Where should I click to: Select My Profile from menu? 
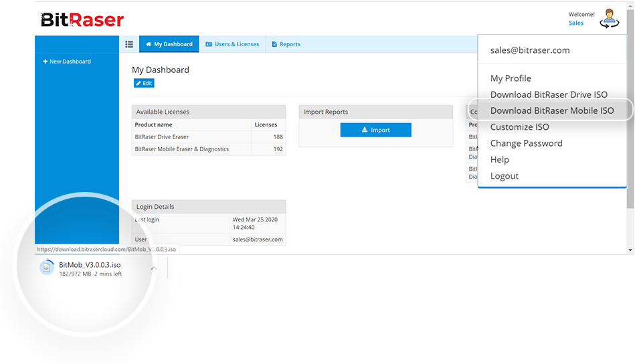pyautogui.click(x=511, y=78)
